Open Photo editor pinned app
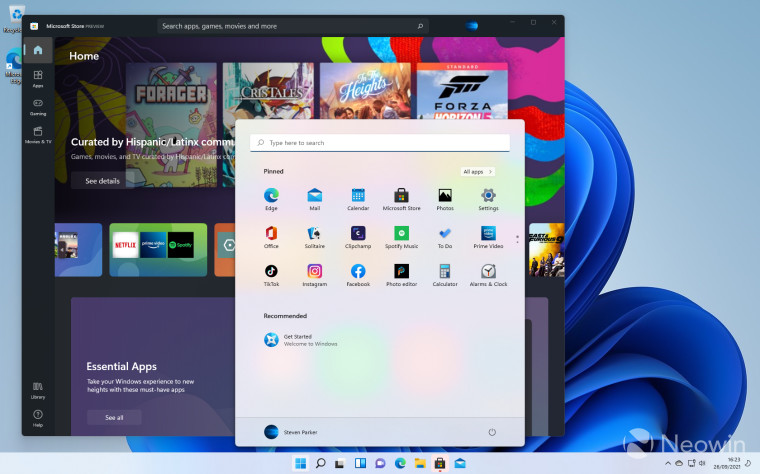The height and width of the screenshot is (474, 760). (401, 275)
